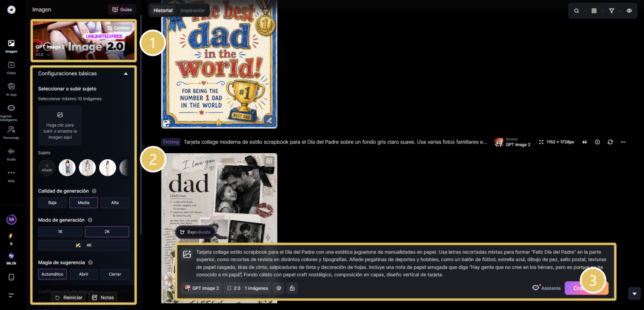The image size is (644, 310).
Task: Click the edit brush icon on best dad image
Action: coord(269,120)
